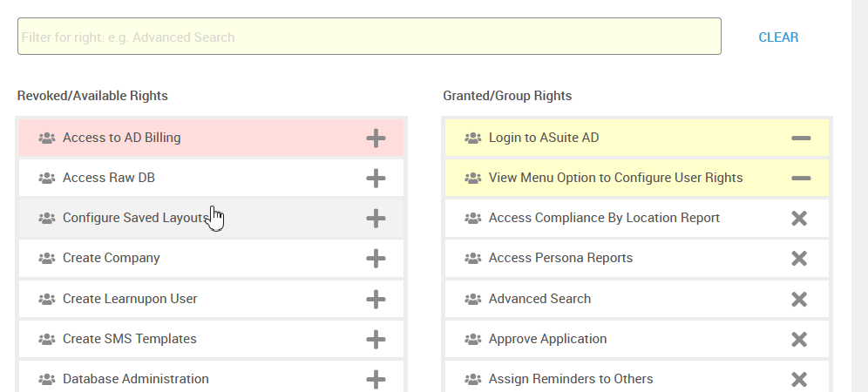This screenshot has height=392, width=868.
Task: Add the Access Raw DB right via plus icon
Action: [x=376, y=179]
